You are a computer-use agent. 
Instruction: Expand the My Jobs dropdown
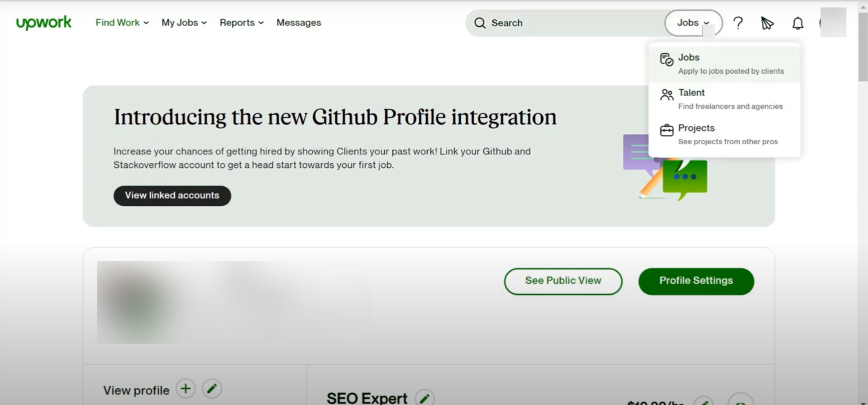[184, 23]
